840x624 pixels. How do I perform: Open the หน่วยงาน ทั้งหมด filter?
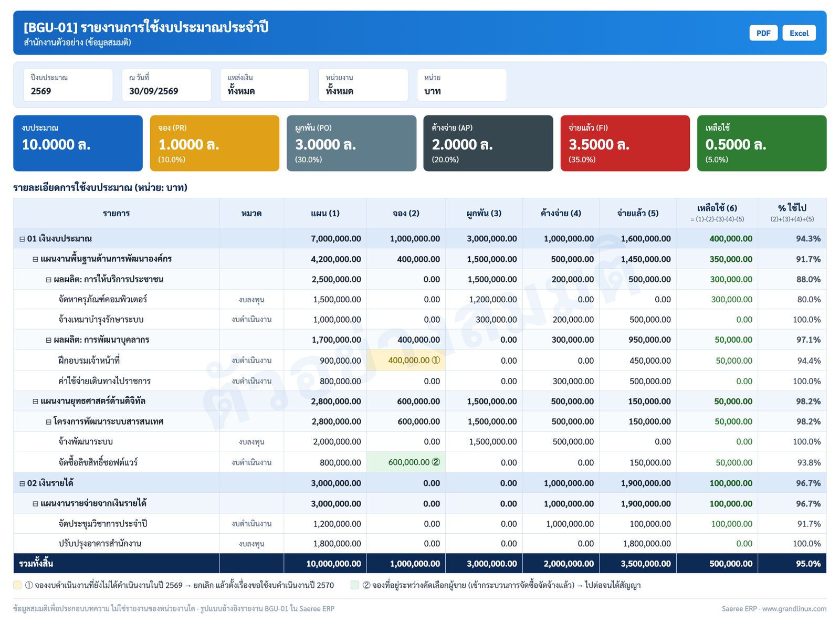tap(363, 84)
